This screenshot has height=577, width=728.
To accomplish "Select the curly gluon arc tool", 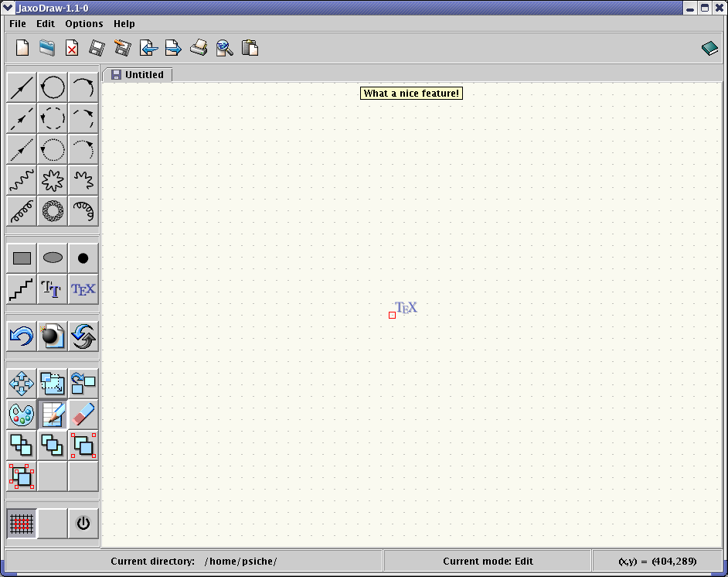I will (83, 211).
